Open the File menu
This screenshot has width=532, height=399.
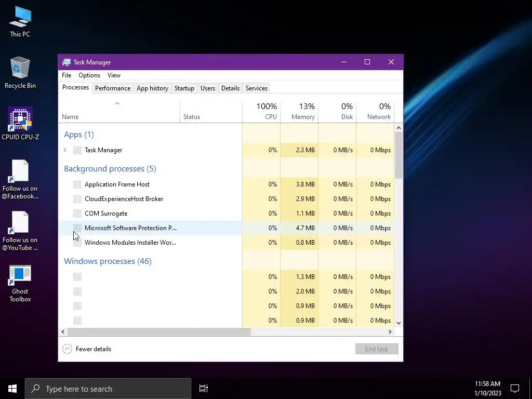coord(66,75)
